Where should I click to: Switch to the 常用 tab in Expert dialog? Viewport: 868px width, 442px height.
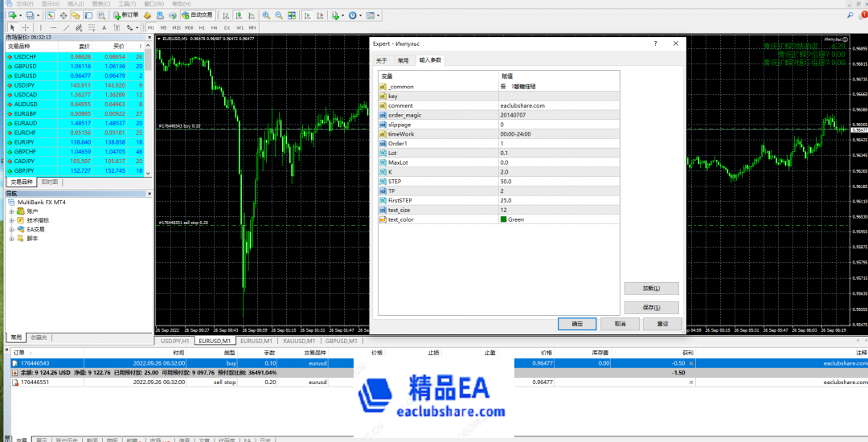(x=403, y=60)
